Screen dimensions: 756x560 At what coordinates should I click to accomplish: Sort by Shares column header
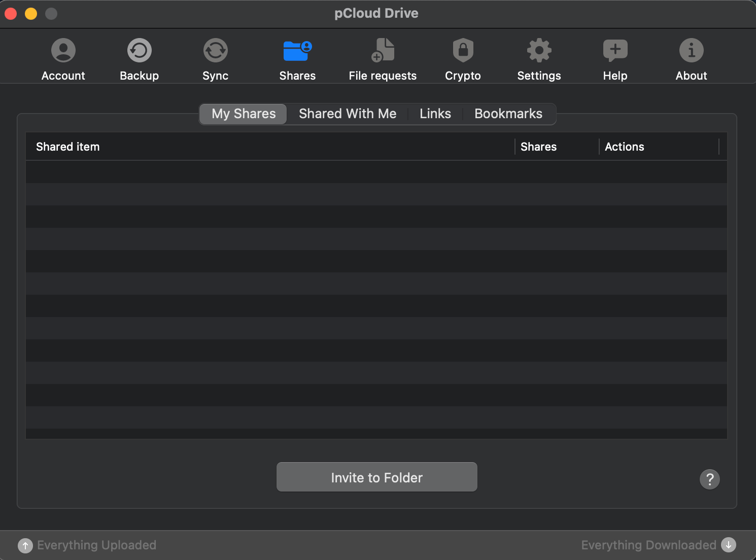pos(557,147)
